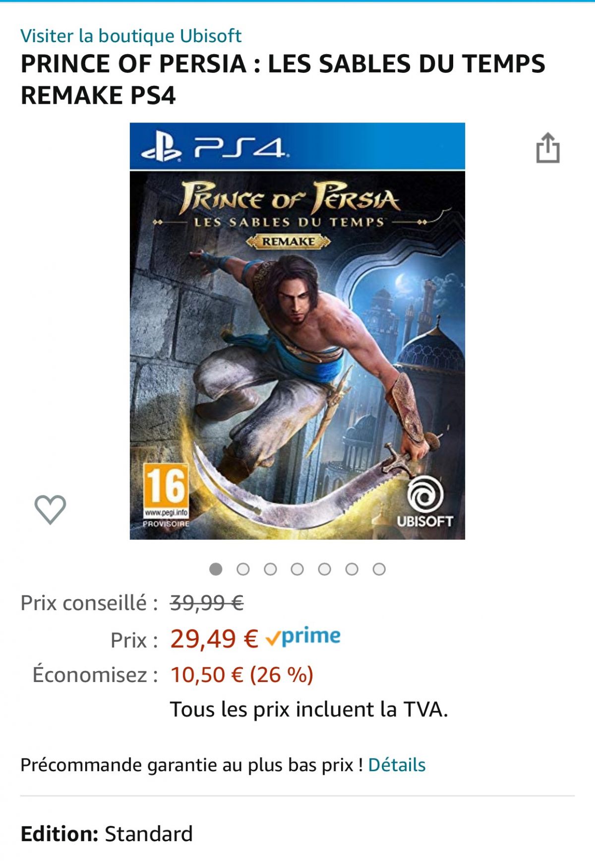Tap the PS4 logo banner on cover
The image size is (595, 868).
(x=297, y=146)
